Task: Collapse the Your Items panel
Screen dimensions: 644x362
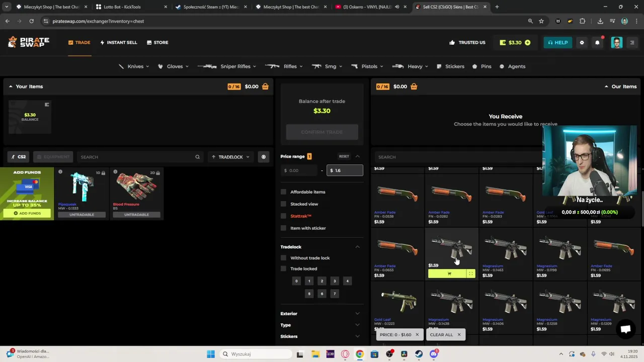Action: [11, 86]
